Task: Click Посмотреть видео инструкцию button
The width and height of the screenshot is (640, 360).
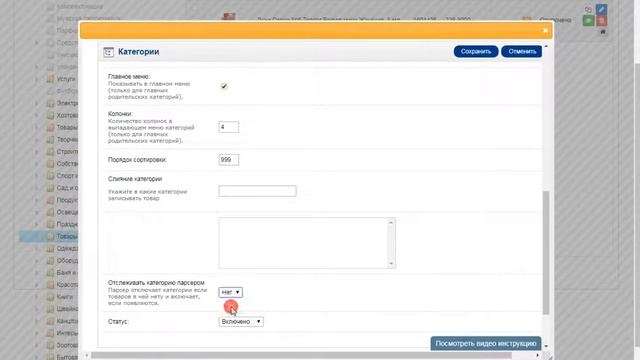Action: point(486,343)
